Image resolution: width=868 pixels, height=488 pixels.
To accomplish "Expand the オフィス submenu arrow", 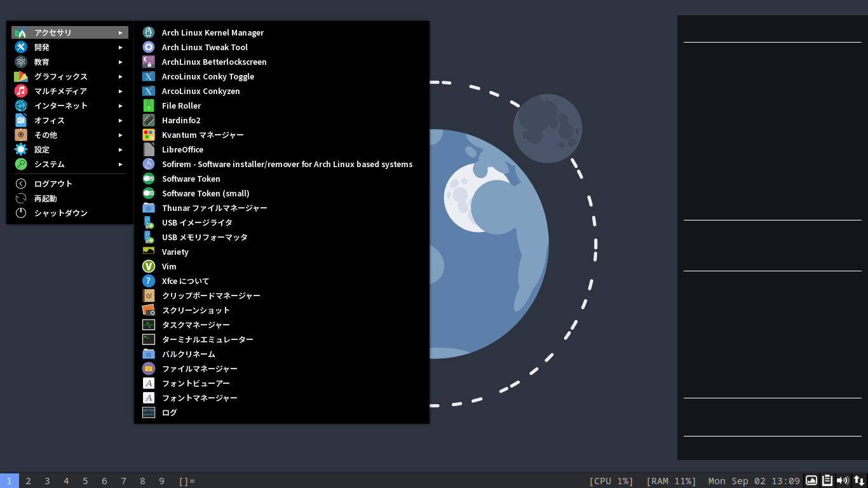I will pos(120,120).
